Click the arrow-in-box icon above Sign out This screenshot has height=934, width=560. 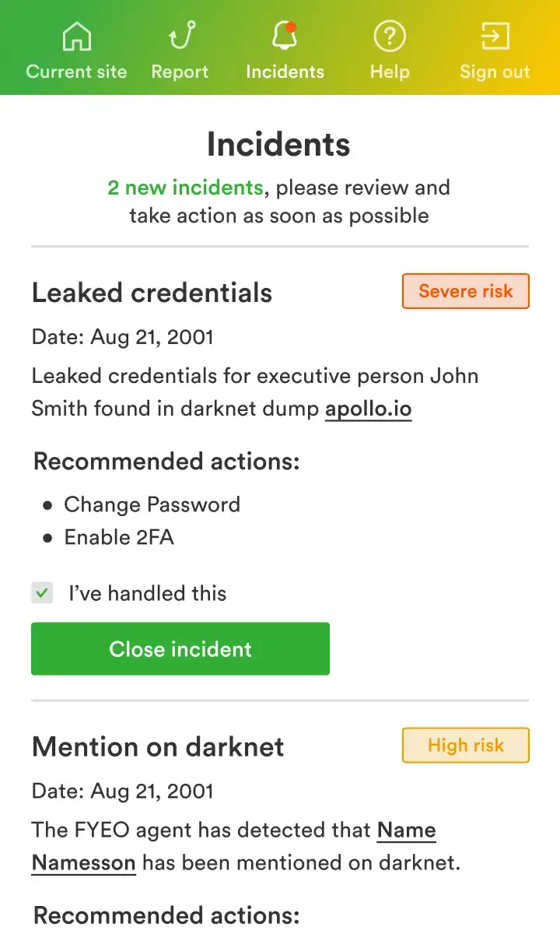pyautogui.click(x=495, y=36)
